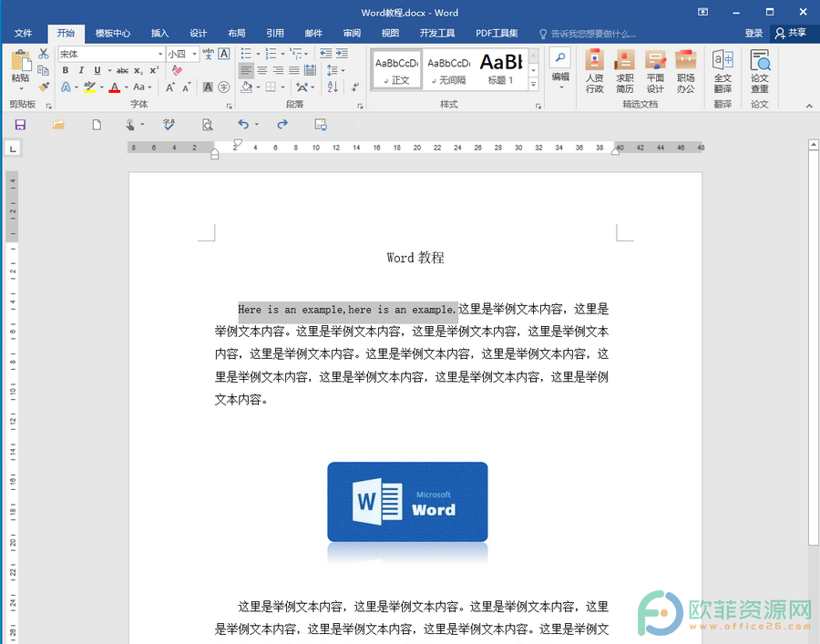820x644 pixels.
Task: Open the 人资行政 template documents
Action: [x=595, y=72]
